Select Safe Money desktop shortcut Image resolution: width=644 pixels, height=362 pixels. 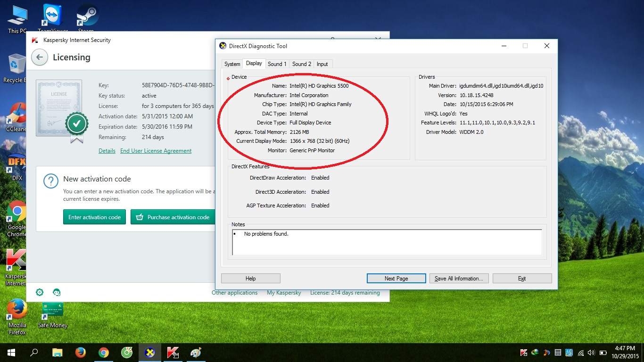(x=53, y=315)
